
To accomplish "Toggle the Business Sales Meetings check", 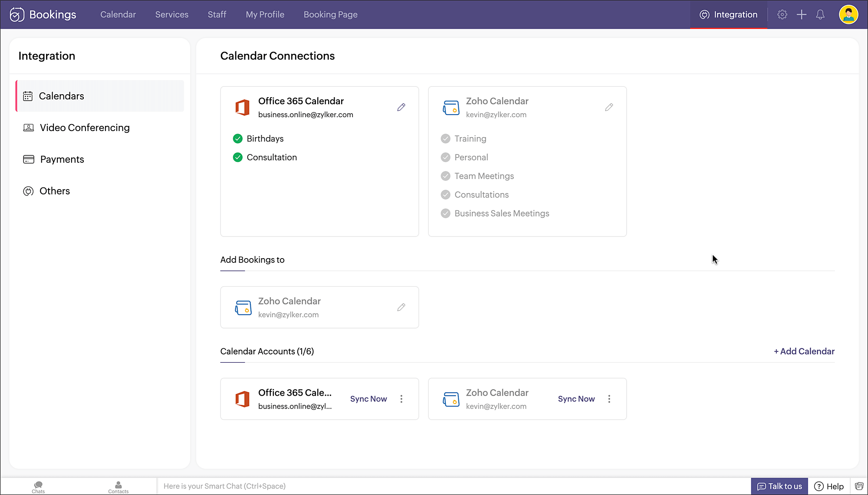I will [x=445, y=213].
